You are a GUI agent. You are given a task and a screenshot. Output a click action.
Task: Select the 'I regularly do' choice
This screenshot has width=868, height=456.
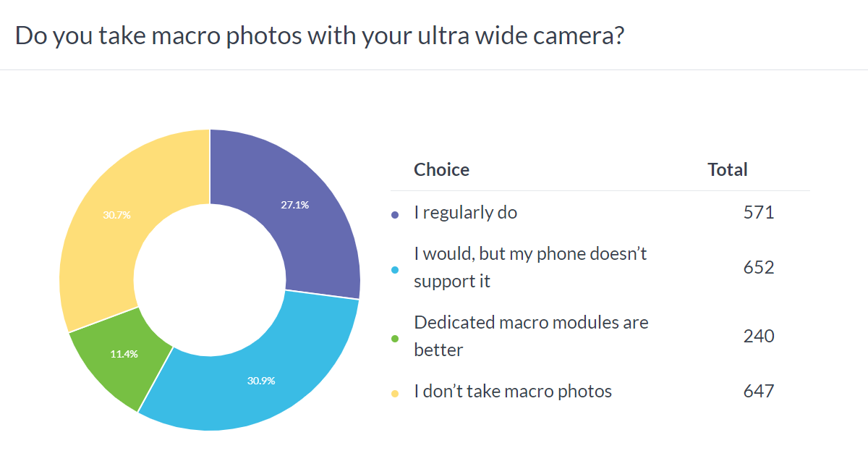click(x=465, y=213)
